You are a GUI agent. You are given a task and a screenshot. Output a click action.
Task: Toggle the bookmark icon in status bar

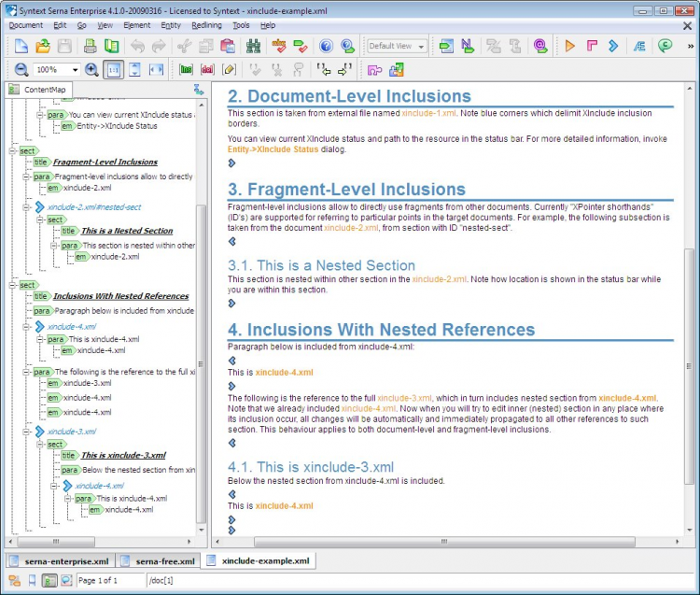[x=32, y=580]
